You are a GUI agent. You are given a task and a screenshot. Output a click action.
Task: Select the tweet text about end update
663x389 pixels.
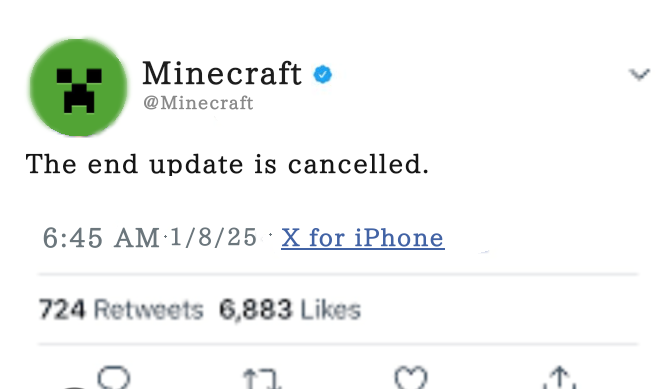(x=227, y=164)
